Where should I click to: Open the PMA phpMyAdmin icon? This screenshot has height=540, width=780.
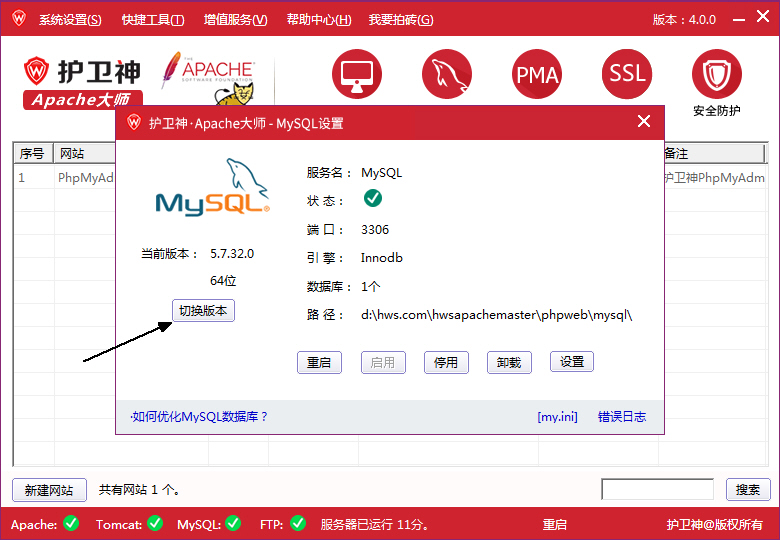pyautogui.click(x=537, y=74)
